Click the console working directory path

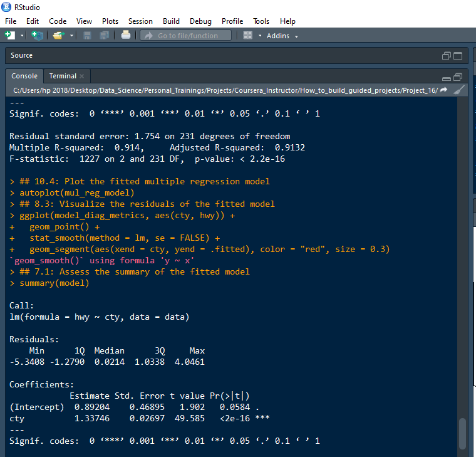(x=225, y=90)
